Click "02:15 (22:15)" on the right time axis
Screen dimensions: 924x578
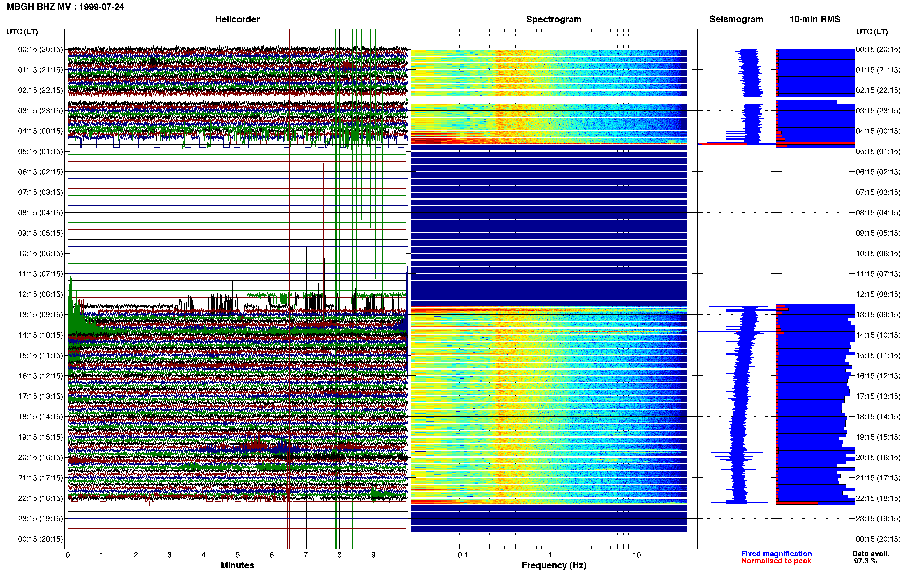[878, 90]
